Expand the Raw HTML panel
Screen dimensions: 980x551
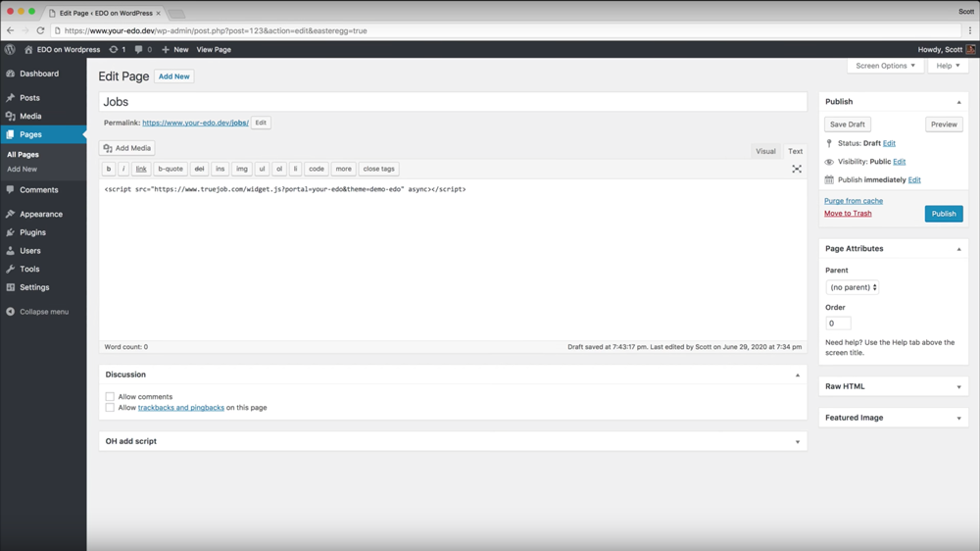958,387
